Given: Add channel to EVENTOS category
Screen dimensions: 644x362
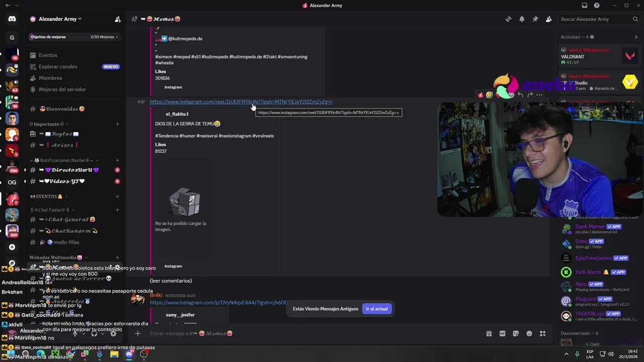Looking at the screenshot, I should click(117, 197).
